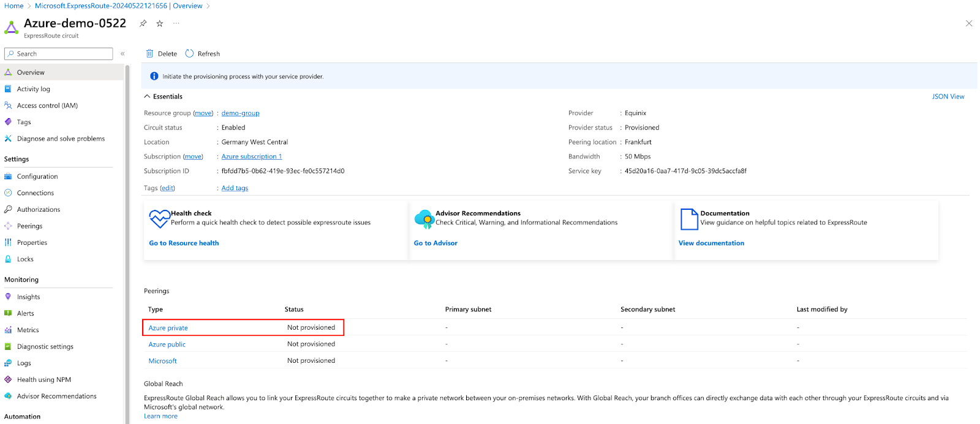
Task: Click the Delete trash can icon
Action: [149, 54]
